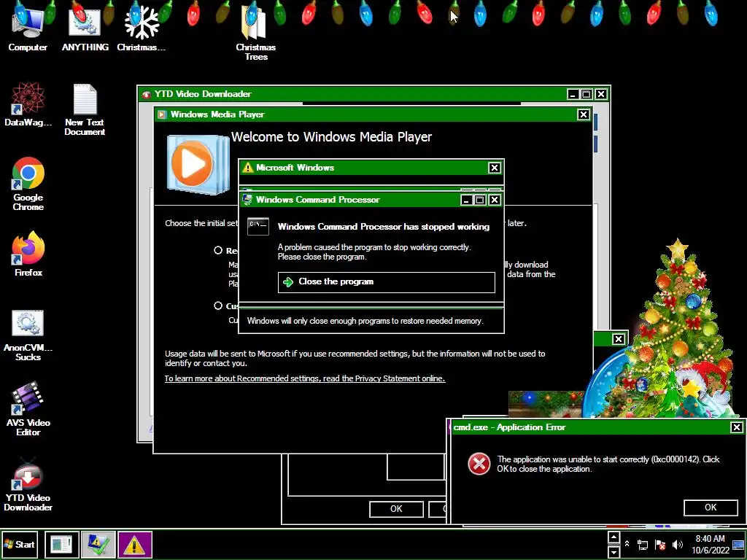Image resolution: width=747 pixels, height=560 pixels.
Task: Close the window behind the Christmas tree
Action: point(618,339)
